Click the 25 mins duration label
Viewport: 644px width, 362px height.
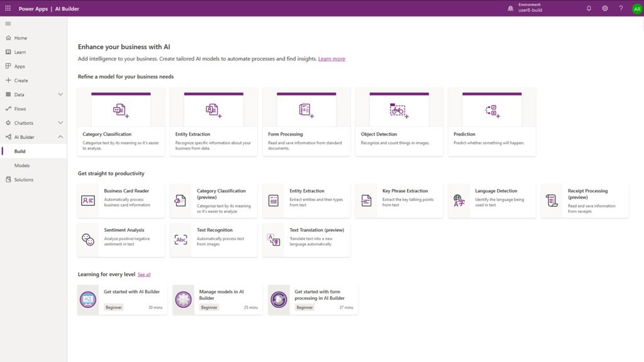[x=250, y=307]
